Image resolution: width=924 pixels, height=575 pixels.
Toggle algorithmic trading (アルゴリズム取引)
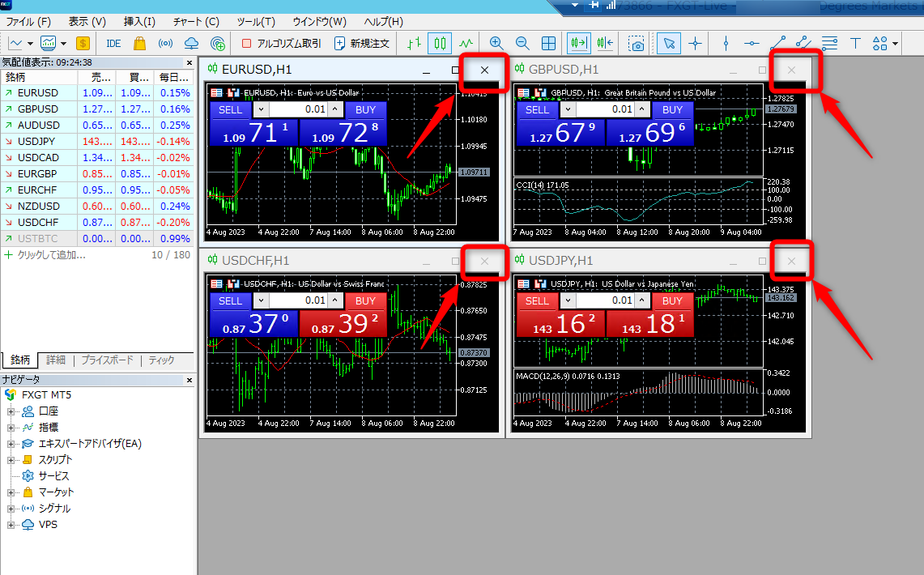click(x=282, y=44)
